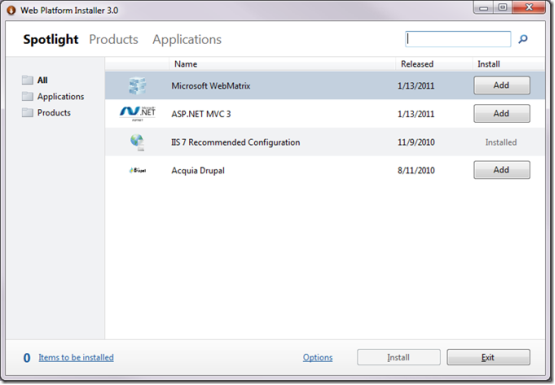Click the Acquia Drupal logo icon
Image resolution: width=555 pixels, height=385 pixels.
click(138, 171)
